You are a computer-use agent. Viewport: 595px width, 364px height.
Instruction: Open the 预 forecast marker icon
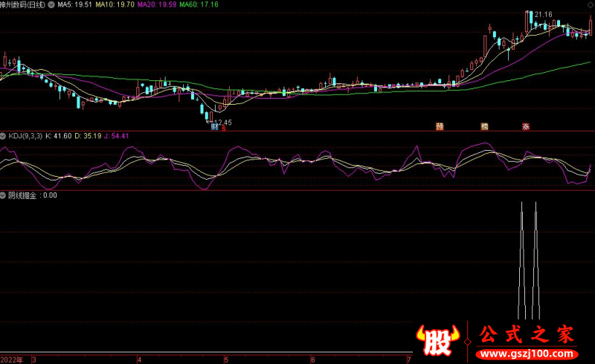[x=440, y=126]
